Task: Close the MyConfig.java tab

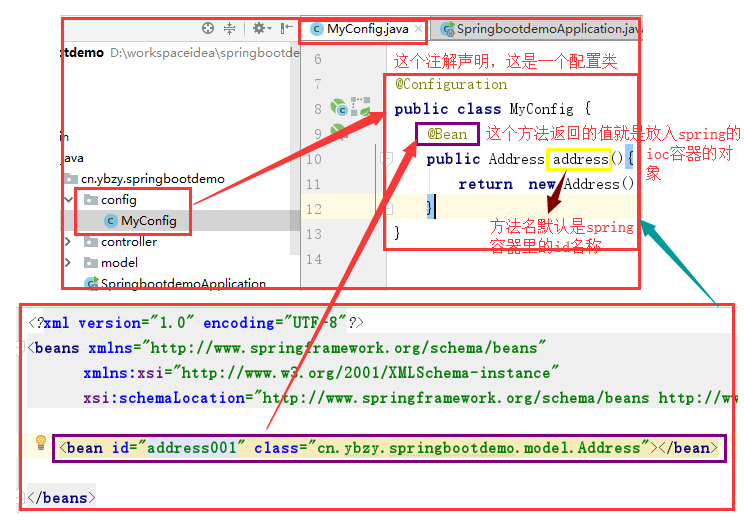Action: [417, 30]
